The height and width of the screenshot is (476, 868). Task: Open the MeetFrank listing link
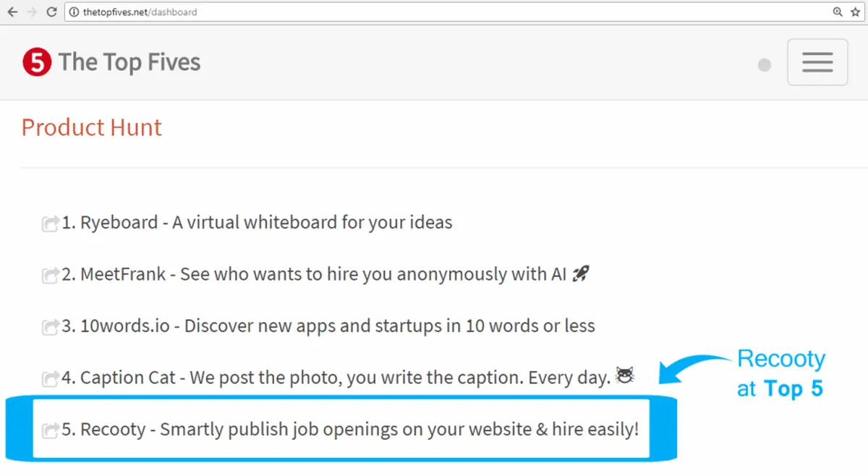[x=325, y=274]
